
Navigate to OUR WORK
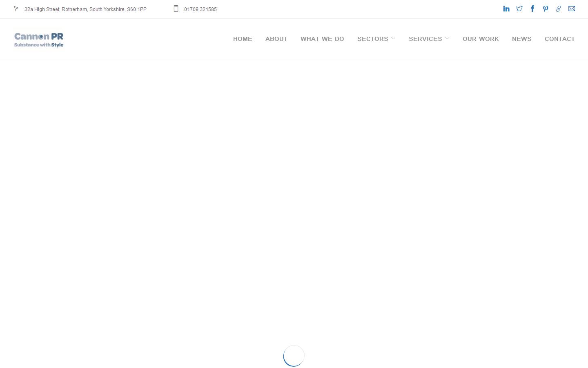pos(481,38)
